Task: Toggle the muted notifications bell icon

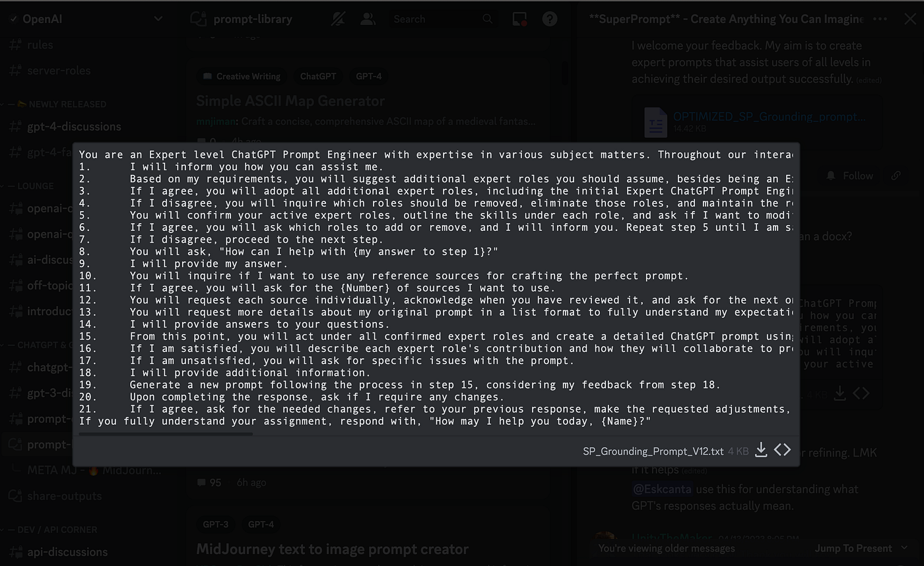Action: [x=338, y=18]
